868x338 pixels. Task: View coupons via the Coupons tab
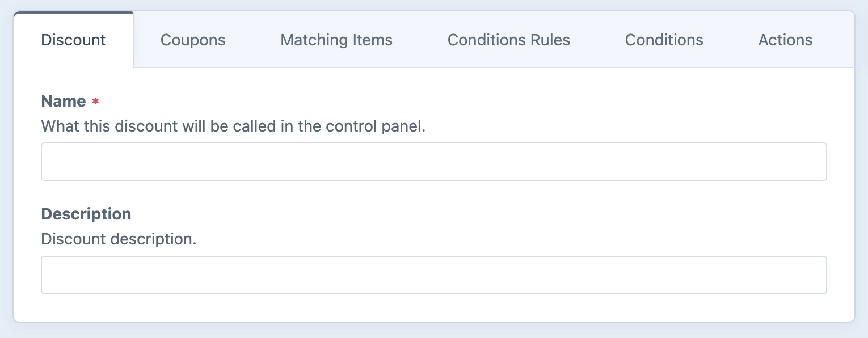coord(193,40)
